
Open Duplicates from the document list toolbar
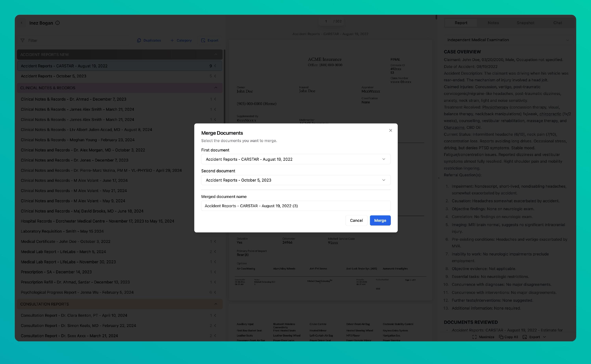pyautogui.click(x=149, y=40)
